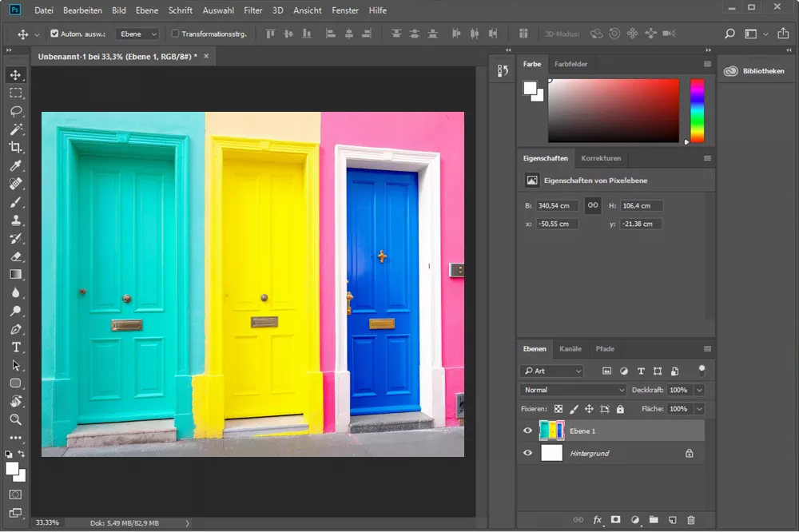Add a layer mask from the panel bottom
The height and width of the screenshot is (532, 799).
[615, 518]
